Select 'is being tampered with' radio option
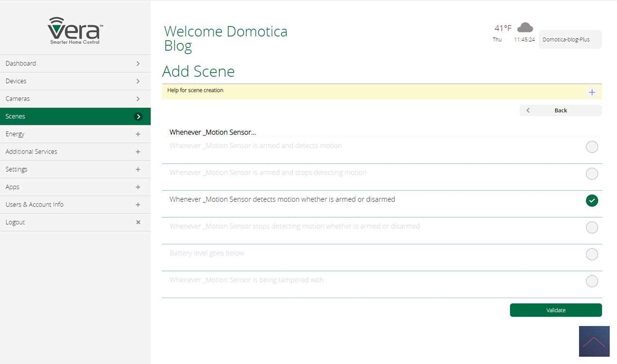Screen dimensions: 617x364 click(591, 281)
